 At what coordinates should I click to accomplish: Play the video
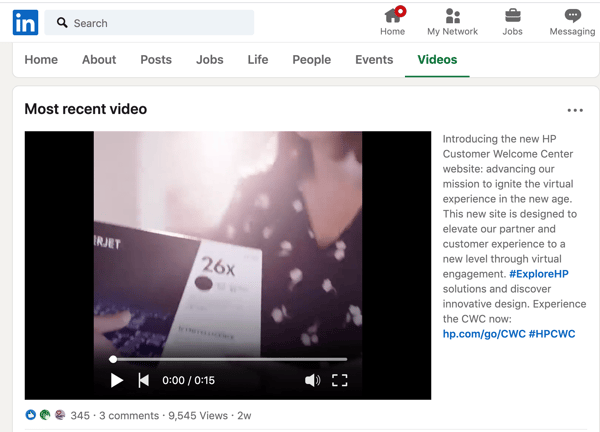pos(117,380)
